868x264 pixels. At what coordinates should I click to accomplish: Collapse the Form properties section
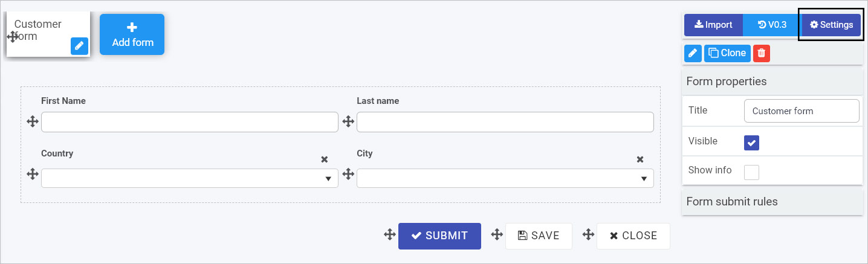pos(772,82)
